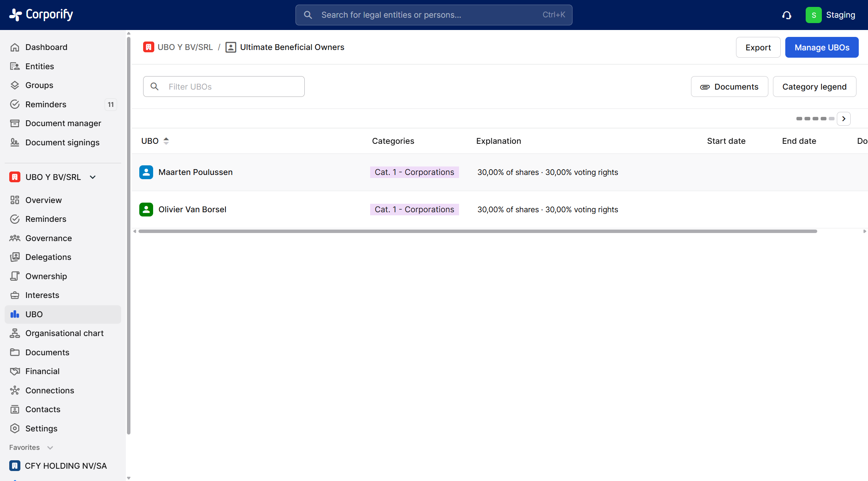Image resolution: width=868 pixels, height=481 pixels.
Task: Click the Export button
Action: pos(758,47)
